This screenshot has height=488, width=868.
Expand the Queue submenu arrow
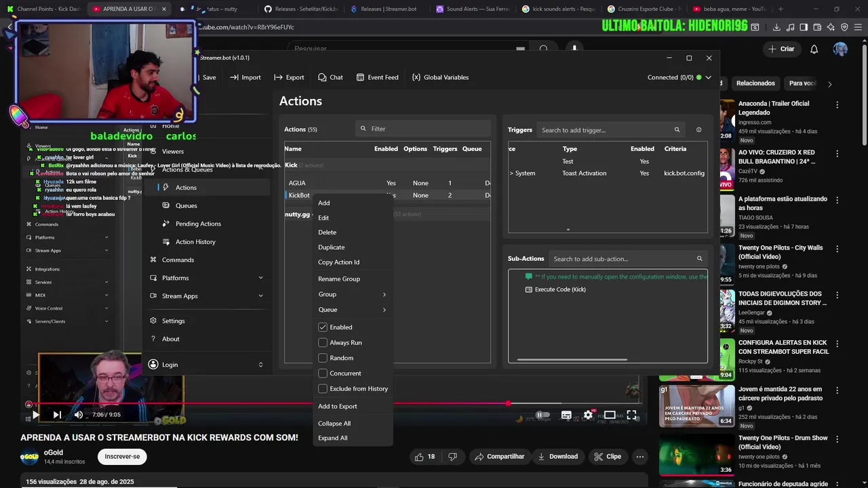pos(384,310)
